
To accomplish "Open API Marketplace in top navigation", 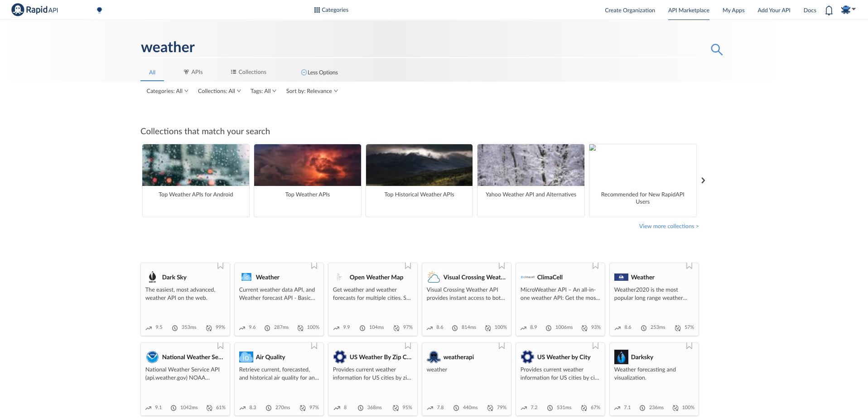I will coord(689,10).
